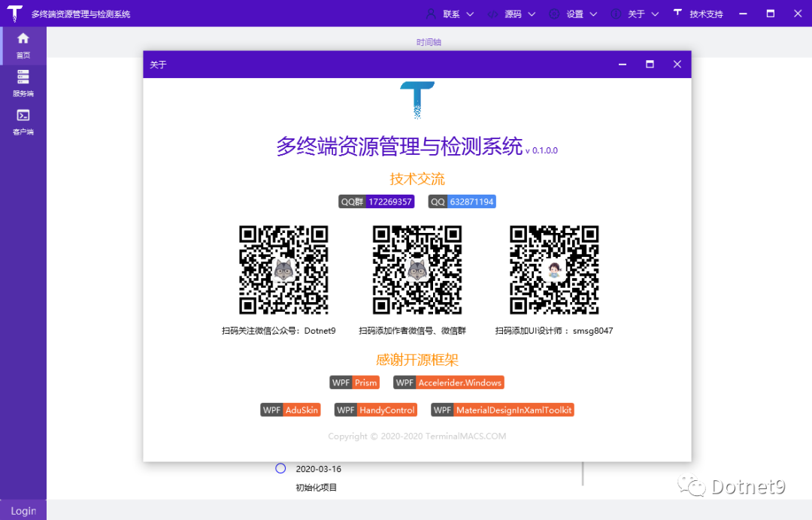This screenshot has height=520, width=812.
Task: Open the WPF Accelerider.Windows badge
Action: click(449, 383)
